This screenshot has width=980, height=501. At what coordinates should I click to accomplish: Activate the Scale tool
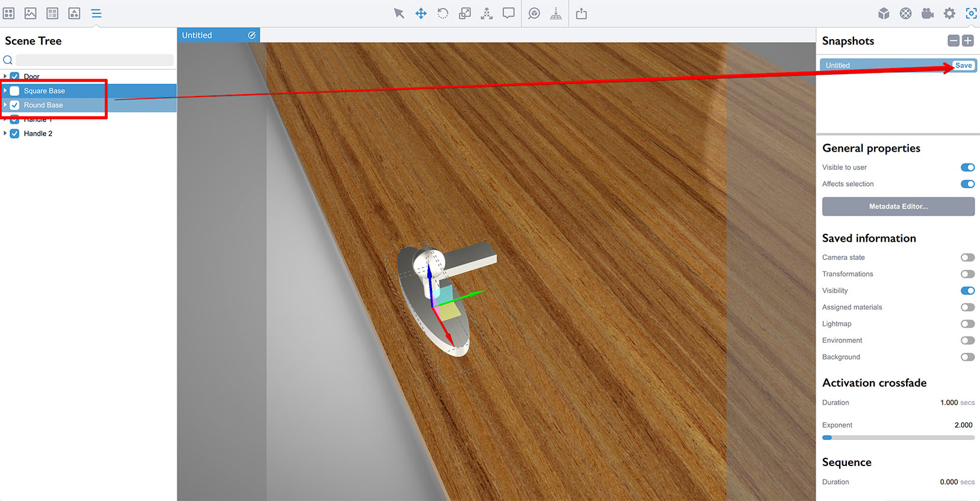(465, 13)
